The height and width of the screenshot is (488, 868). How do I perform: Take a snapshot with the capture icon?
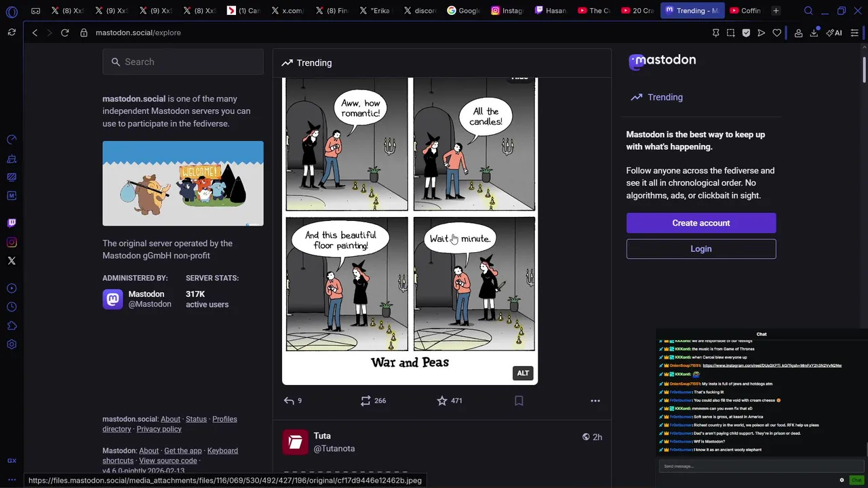point(730,33)
